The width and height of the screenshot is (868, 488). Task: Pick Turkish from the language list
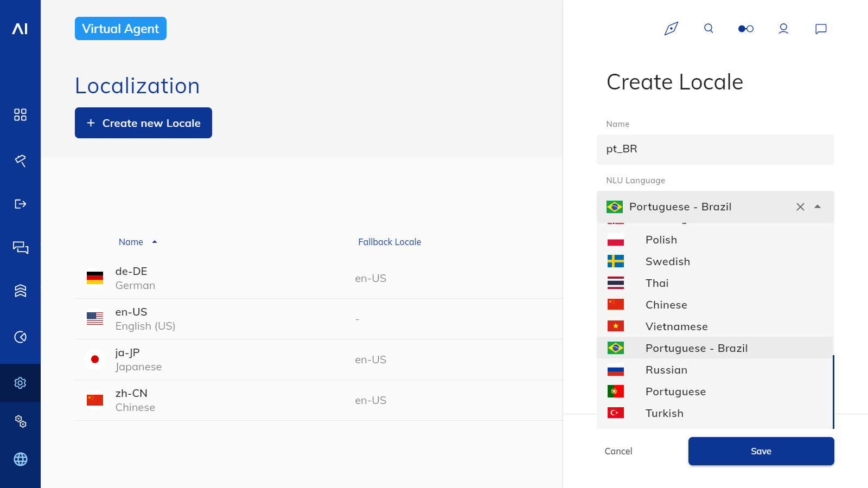[664, 413]
